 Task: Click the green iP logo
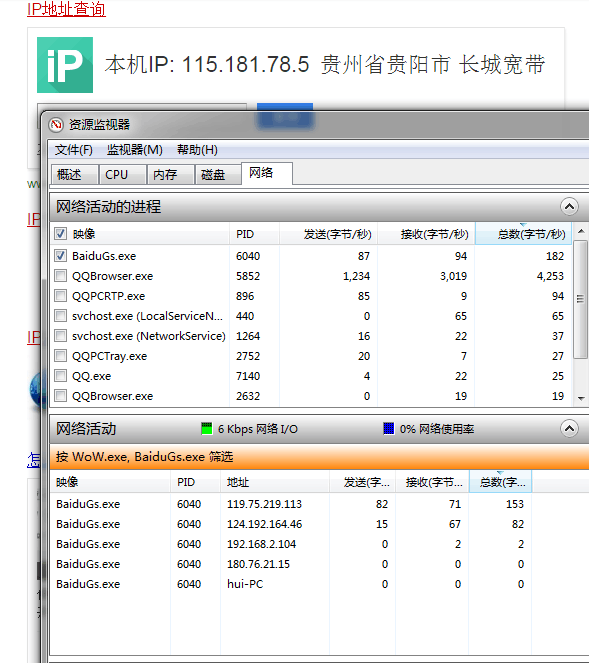pos(65,65)
